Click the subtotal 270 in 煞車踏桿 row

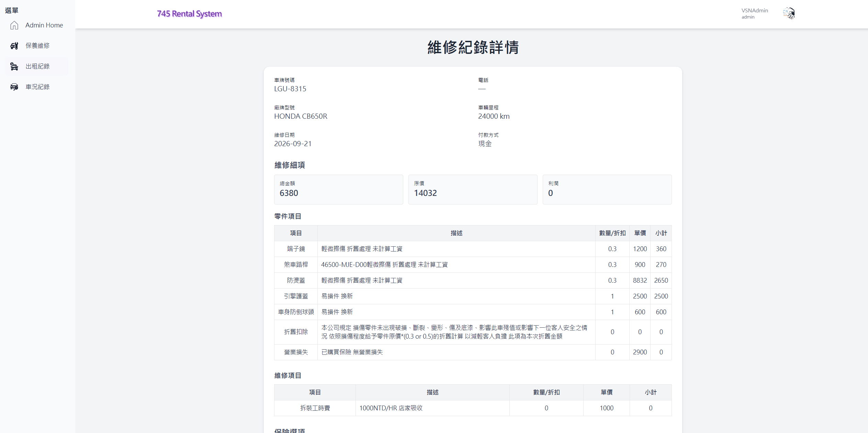point(661,265)
